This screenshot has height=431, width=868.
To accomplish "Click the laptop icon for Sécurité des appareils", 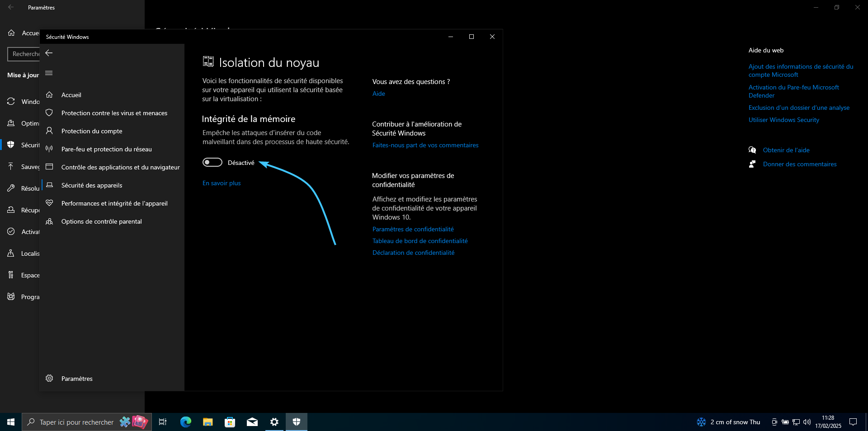I will coord(50,185).
